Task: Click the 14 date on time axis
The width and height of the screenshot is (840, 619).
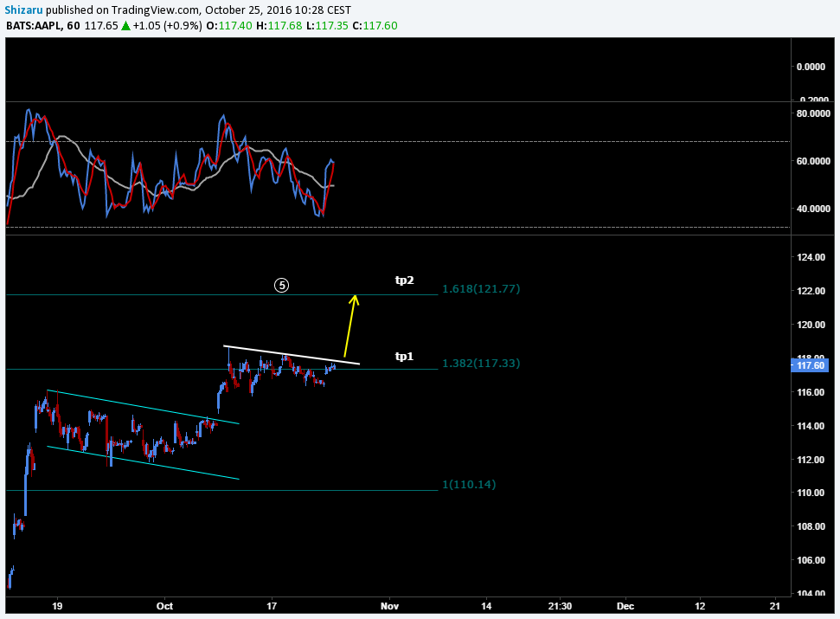Action: point(486,606)
